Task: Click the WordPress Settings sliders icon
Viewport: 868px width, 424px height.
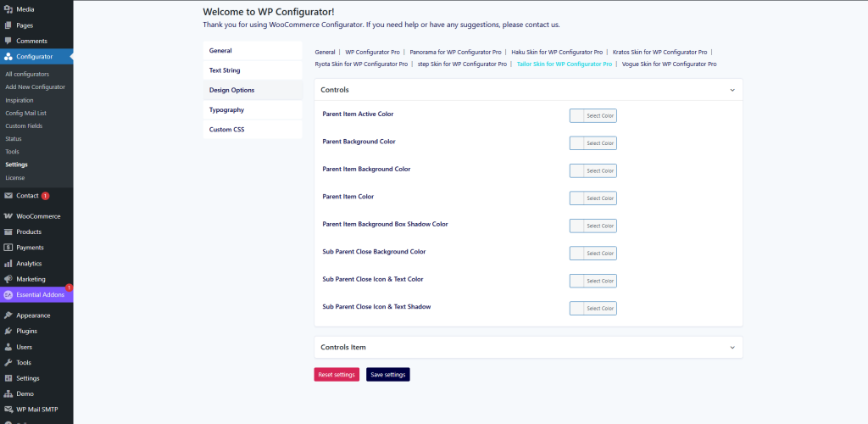Action: pyautogui.click(x=8, y=378)
